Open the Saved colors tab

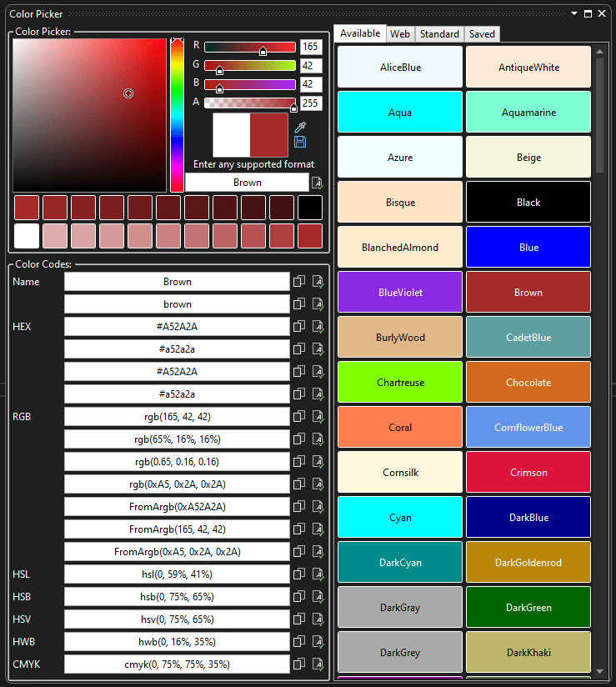(482, 34)
